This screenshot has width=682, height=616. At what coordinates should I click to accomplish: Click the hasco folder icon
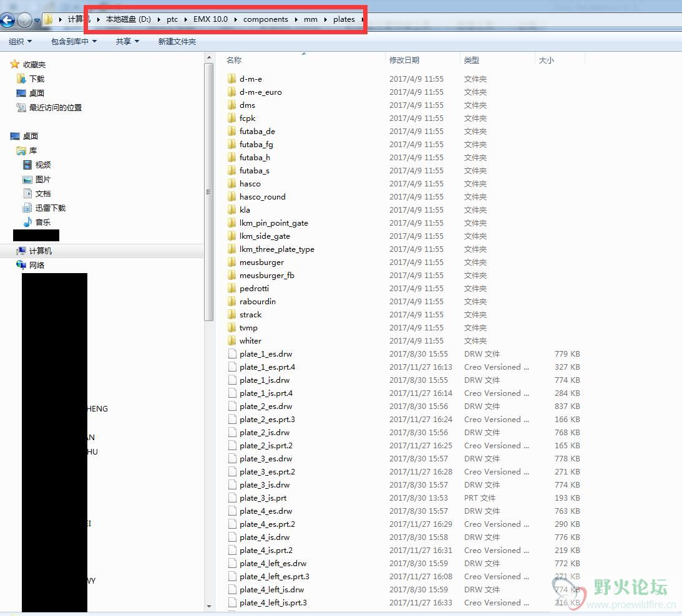232,183
